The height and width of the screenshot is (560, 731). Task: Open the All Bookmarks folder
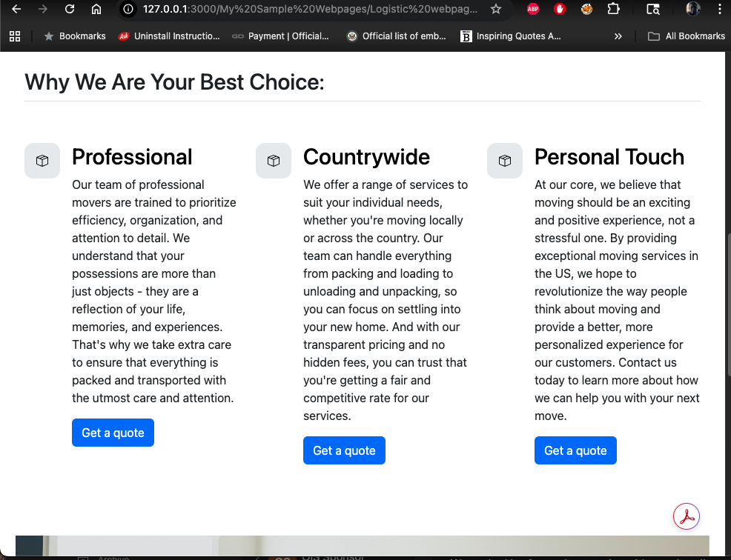tap(687, 36)
